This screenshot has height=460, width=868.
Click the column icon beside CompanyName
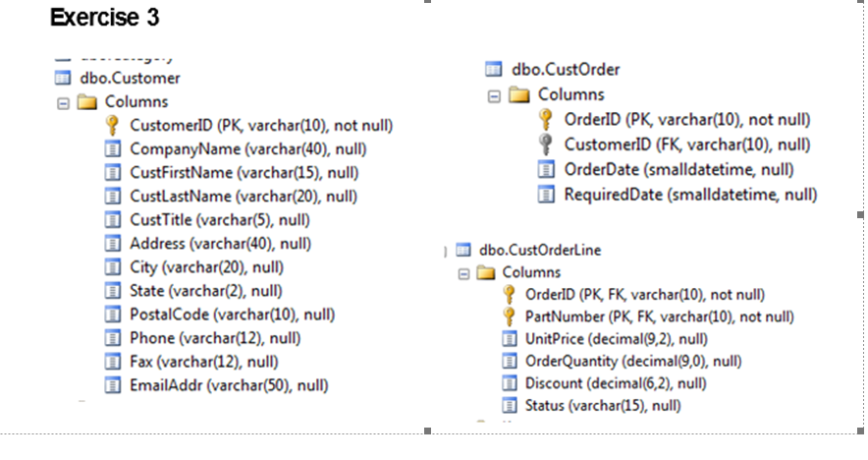113,148
